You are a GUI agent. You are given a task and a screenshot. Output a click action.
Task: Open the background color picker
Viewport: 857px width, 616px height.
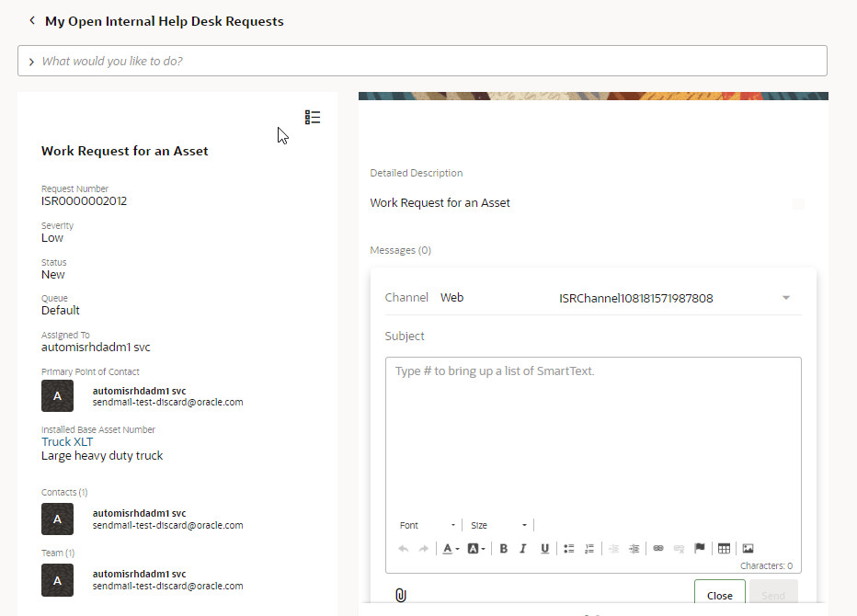(x=476, y=549)
